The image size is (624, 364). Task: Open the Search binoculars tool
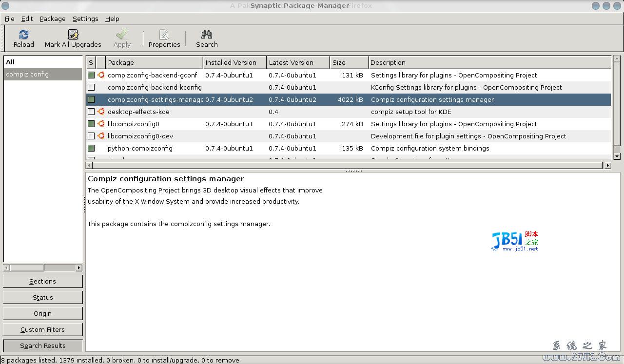coord(207,38)
